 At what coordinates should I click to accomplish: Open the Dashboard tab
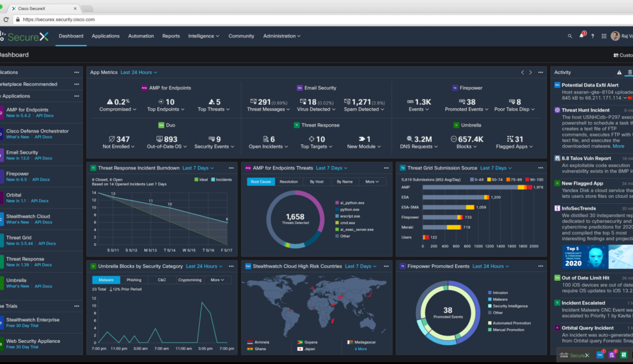point(71,36)
